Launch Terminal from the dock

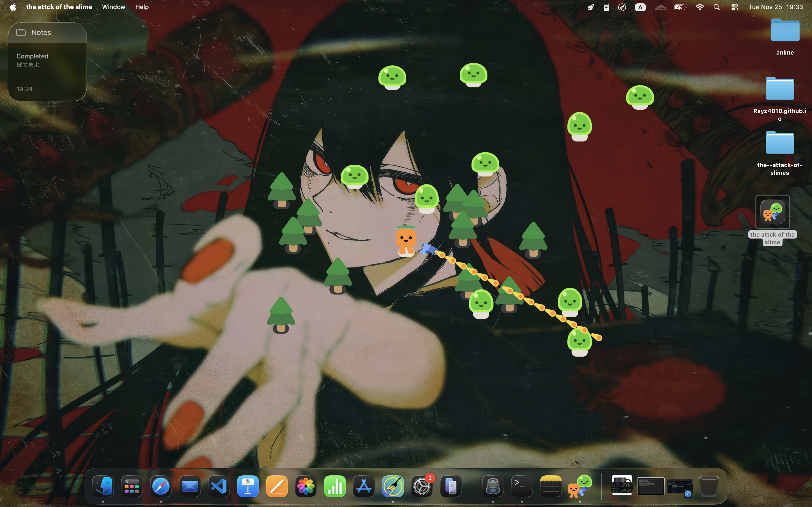522,486
